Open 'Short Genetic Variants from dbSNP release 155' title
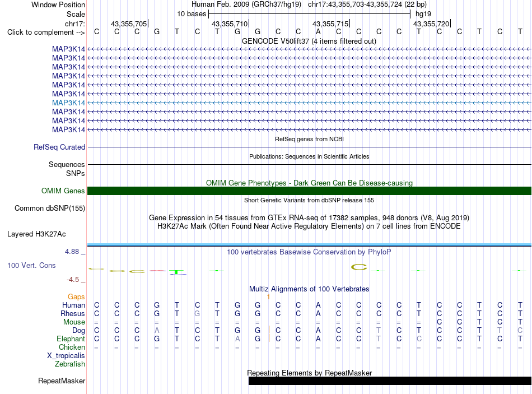 click(x=309, y=201)
